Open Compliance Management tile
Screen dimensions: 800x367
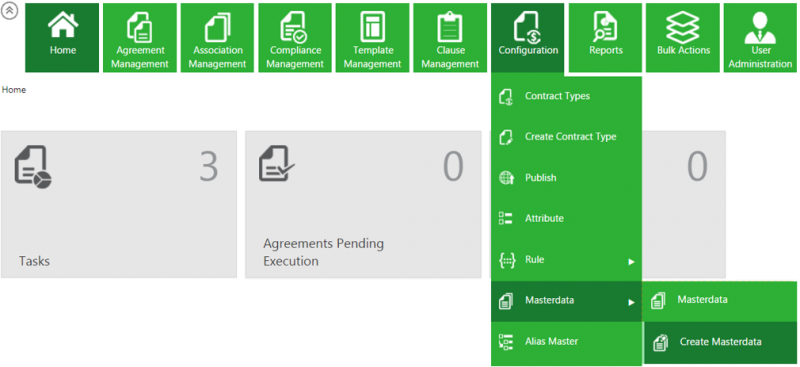(x=295, y=38)
